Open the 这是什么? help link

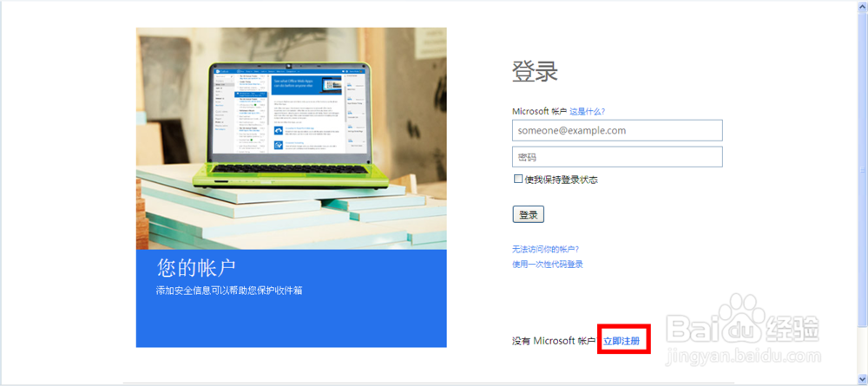coord(588,111)
